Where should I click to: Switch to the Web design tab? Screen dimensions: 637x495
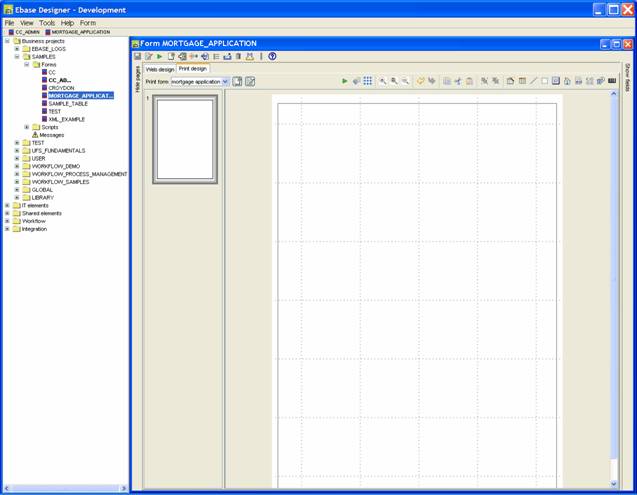(159, 69)
